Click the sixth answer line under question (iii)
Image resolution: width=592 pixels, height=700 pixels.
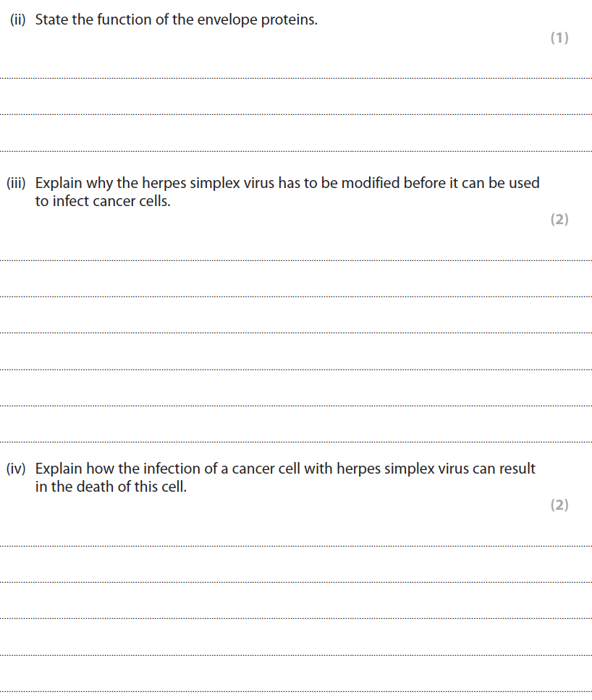[x=296, y=441]
